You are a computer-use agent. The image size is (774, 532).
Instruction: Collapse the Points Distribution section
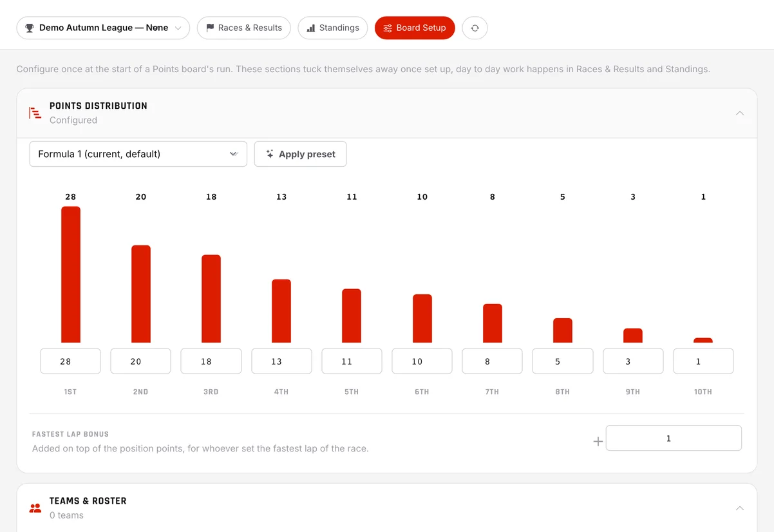[x=740, y=113]
